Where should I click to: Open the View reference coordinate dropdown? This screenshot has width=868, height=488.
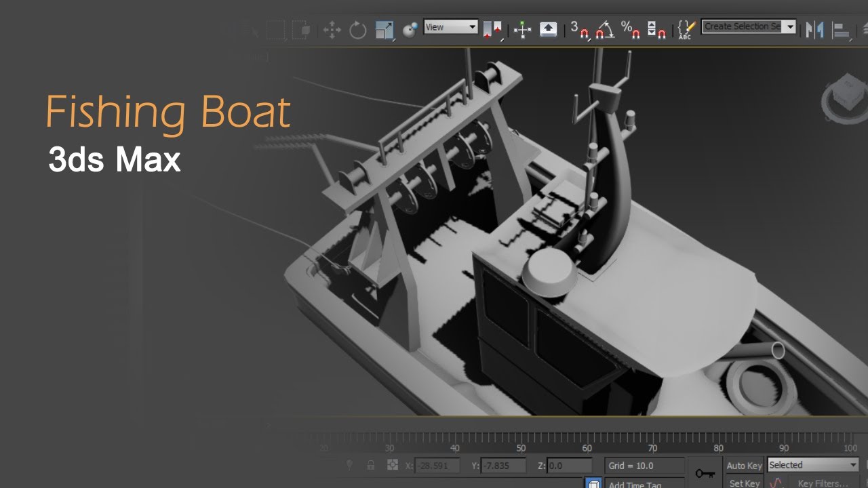(451, 27)
